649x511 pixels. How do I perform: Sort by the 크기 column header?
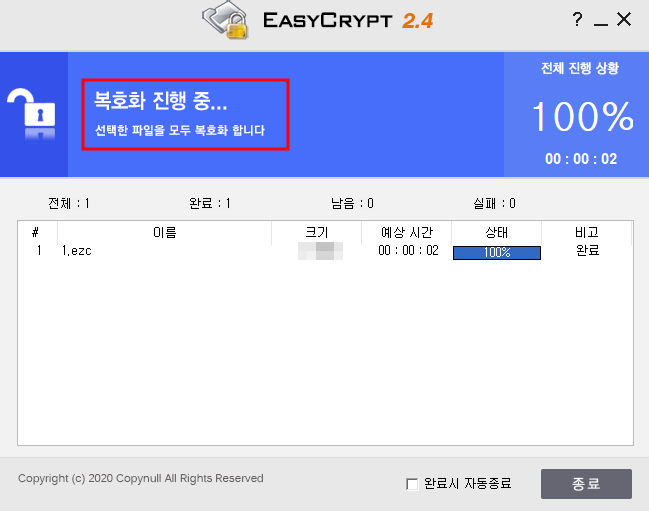317,233
